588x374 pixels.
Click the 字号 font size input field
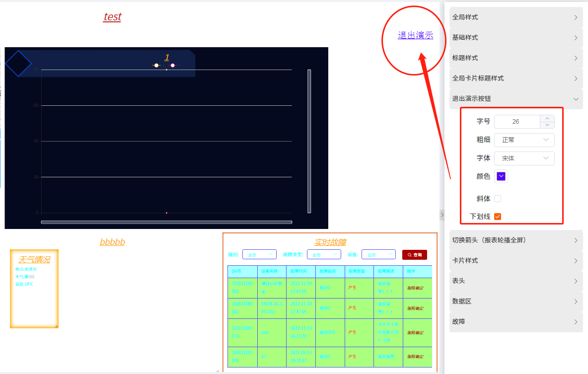click(517, 122)
